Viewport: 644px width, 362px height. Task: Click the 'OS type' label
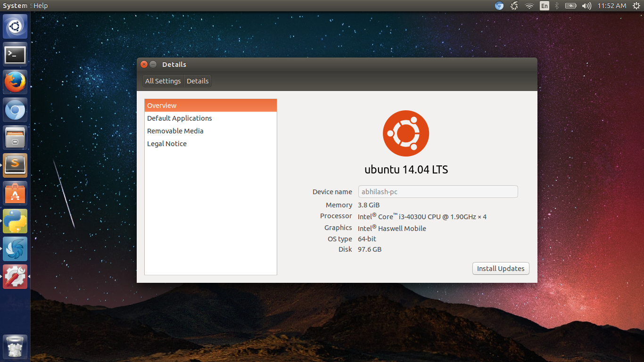click(340, 239)
